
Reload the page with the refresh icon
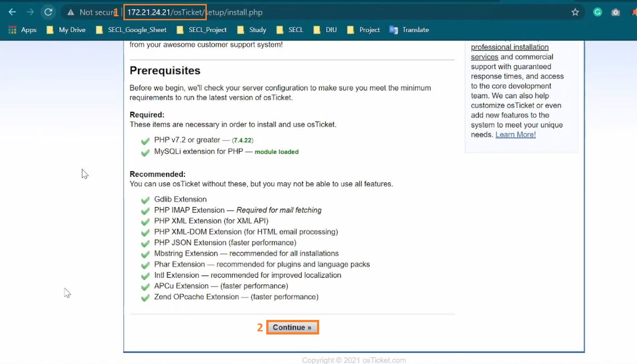tap(48, 12)
